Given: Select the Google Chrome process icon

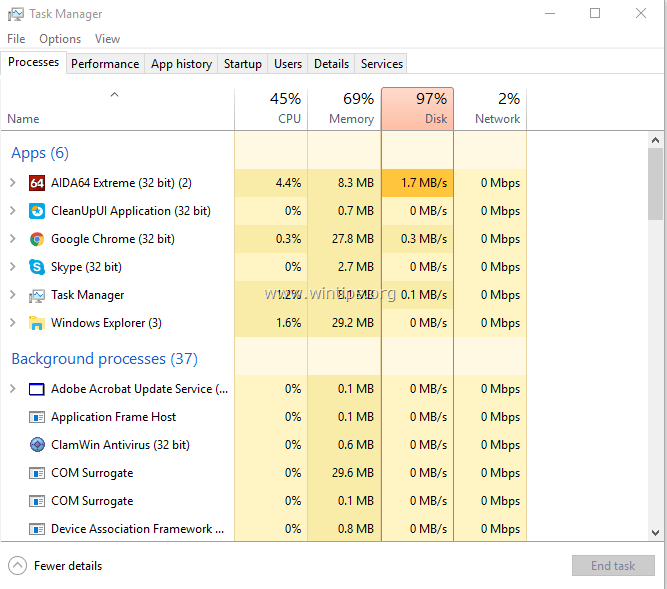Looking at the screenshot, I should click(37, 239).
